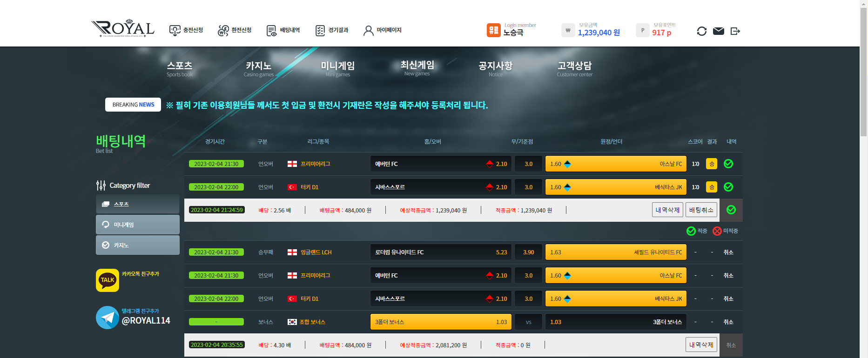Click the refresh icon in header
The height and width of the screenshot is (358, 868).
(701, 31)
